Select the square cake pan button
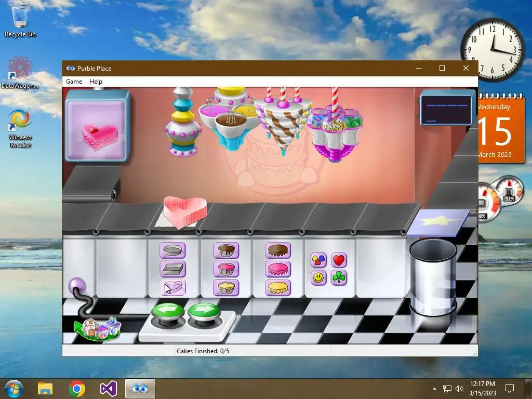532x399 pixels. click(x=172, y=269)
